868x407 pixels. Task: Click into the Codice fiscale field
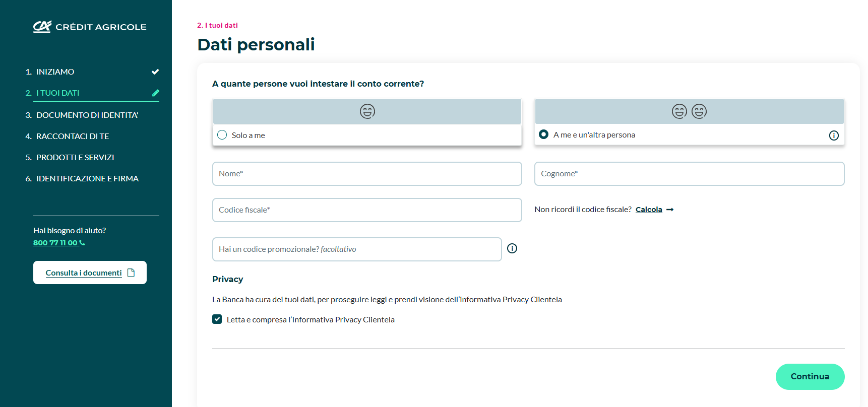coord(367,210)
